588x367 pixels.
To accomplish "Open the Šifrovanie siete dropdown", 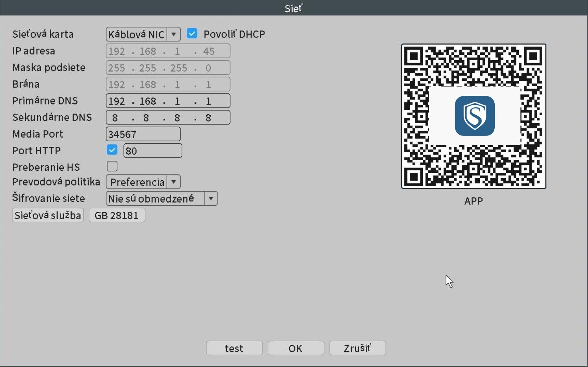I will coord(162,199).
